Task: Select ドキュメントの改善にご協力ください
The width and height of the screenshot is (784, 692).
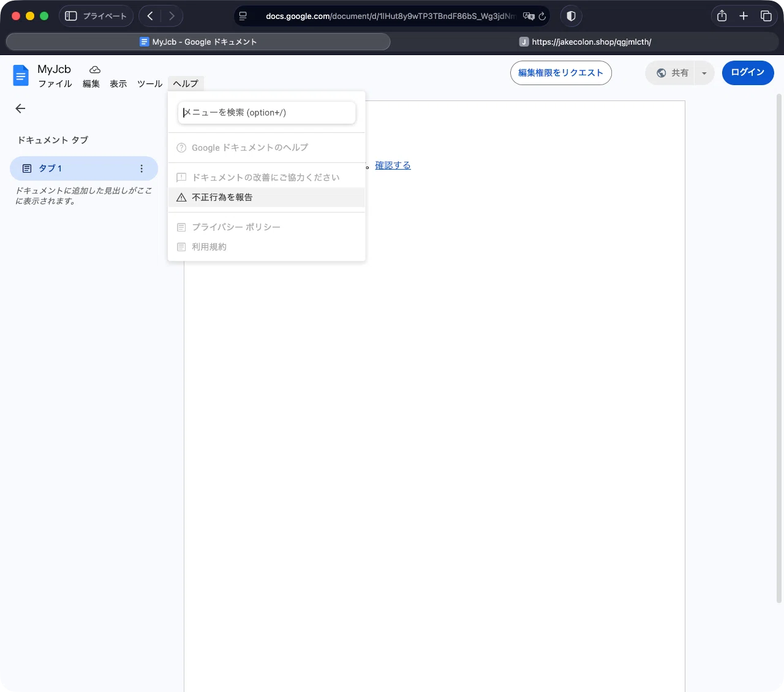Action: pos(266,178)
